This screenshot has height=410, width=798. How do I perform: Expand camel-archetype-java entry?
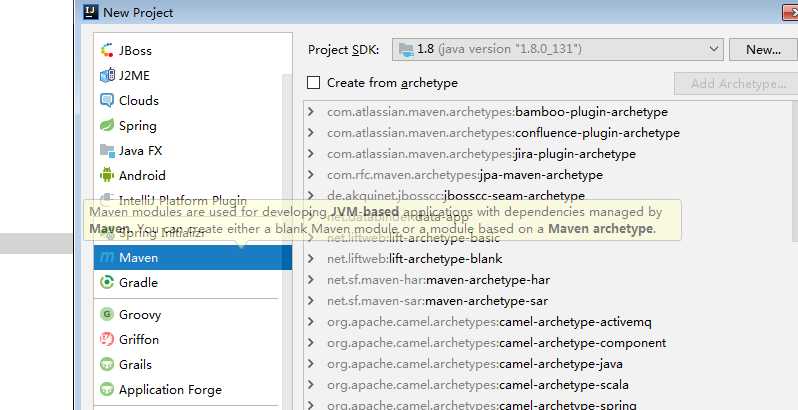(311, 364)
